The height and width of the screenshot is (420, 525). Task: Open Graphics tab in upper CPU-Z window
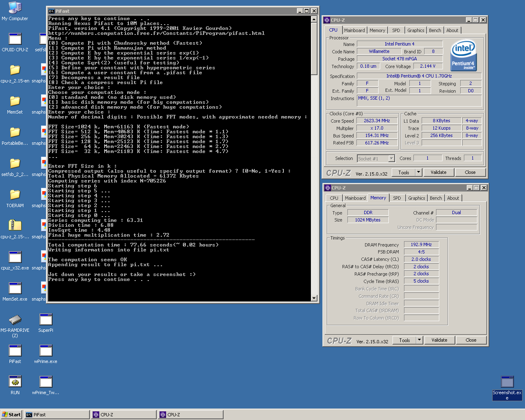coord(416,30)
